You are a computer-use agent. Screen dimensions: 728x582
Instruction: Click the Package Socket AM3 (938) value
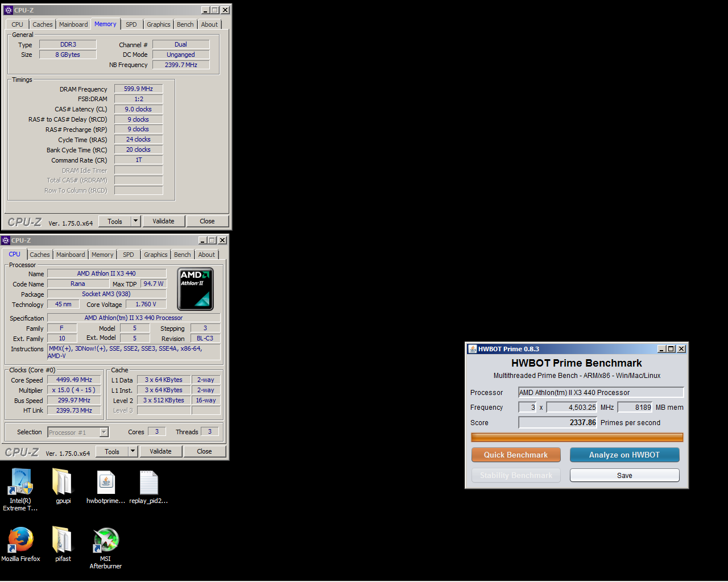pos(106,294)
